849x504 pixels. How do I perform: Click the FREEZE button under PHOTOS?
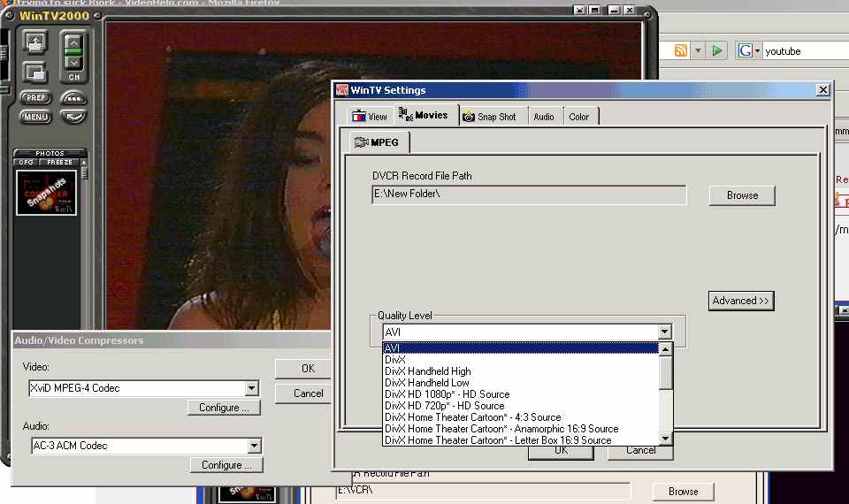pos(59,162)
